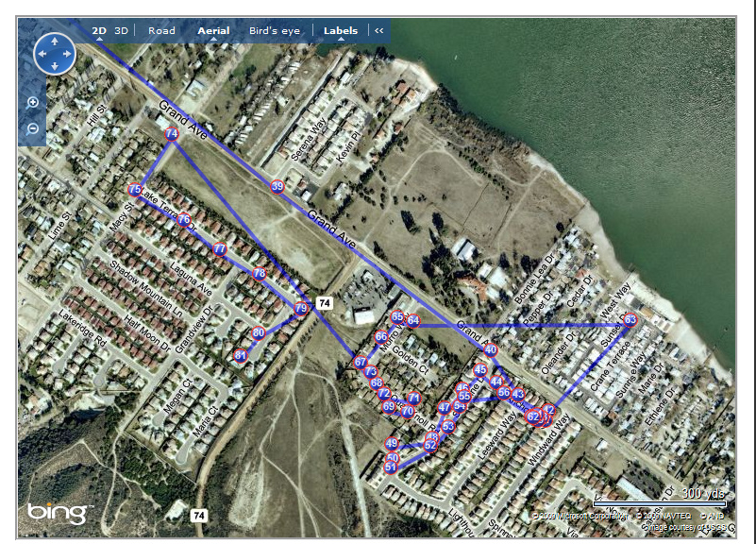
Task: Select waypoint marker 47
Action: tap(444, 408)
